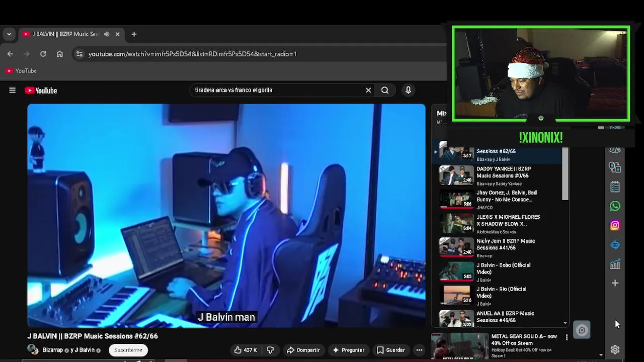Open the Bizarrap channel name link
Screen dimensions: 644x362
[52, 350]
